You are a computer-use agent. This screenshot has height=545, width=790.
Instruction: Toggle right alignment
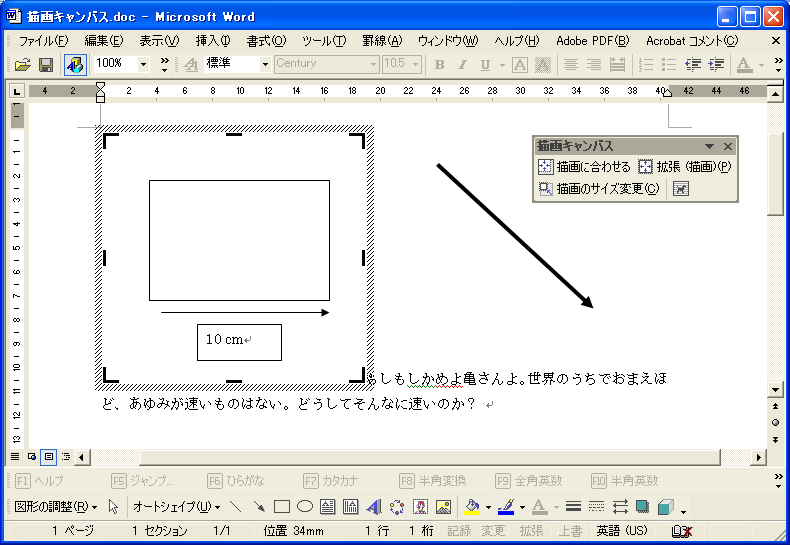pyautogui.click(x=594, y=64)
